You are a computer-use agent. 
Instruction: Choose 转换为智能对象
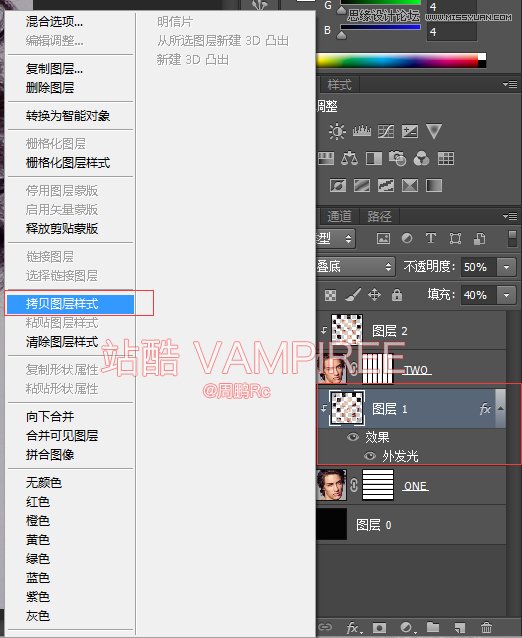(x=70, y=116)
